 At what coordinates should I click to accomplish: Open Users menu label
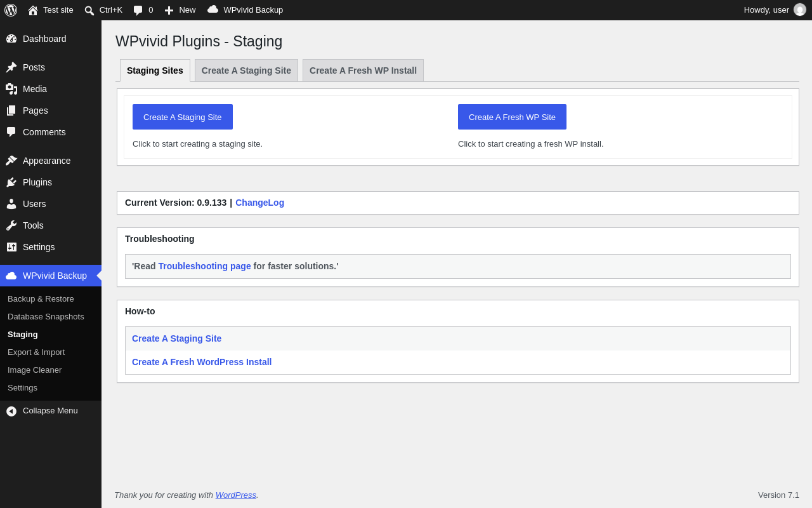click(34, 204)
